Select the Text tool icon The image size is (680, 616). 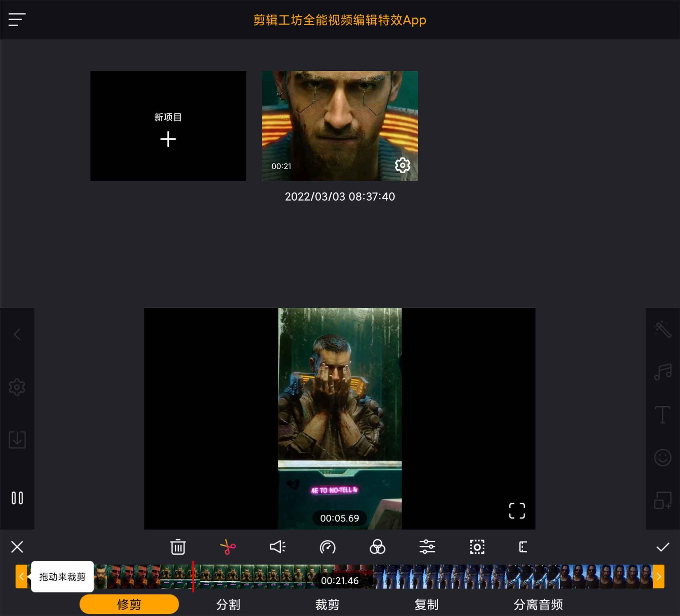pyautogui.click(x=662, y=415)
